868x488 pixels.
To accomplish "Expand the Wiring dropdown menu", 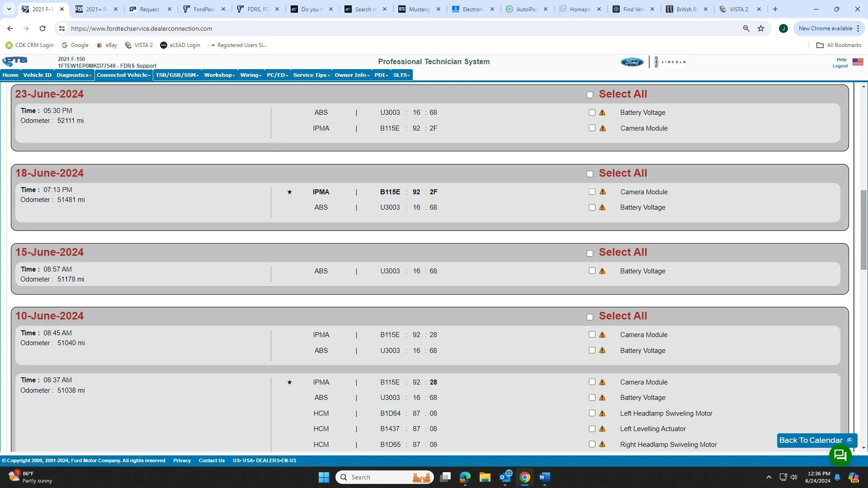I will click(x=250, y=75).
